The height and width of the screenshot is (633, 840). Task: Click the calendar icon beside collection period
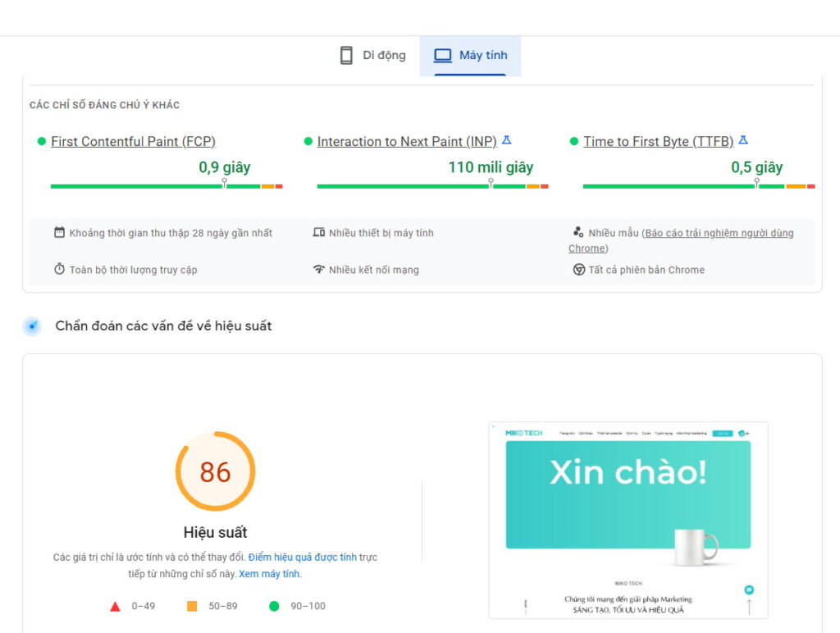60,231
